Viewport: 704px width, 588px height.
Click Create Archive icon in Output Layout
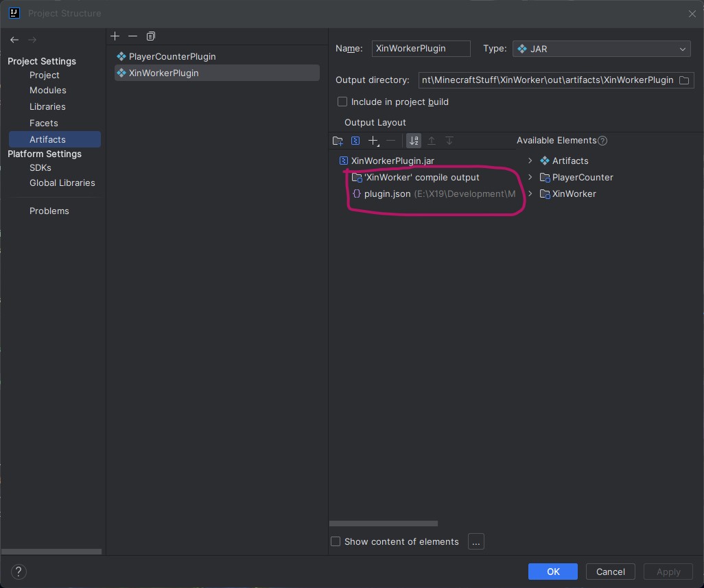click(355, 141)
